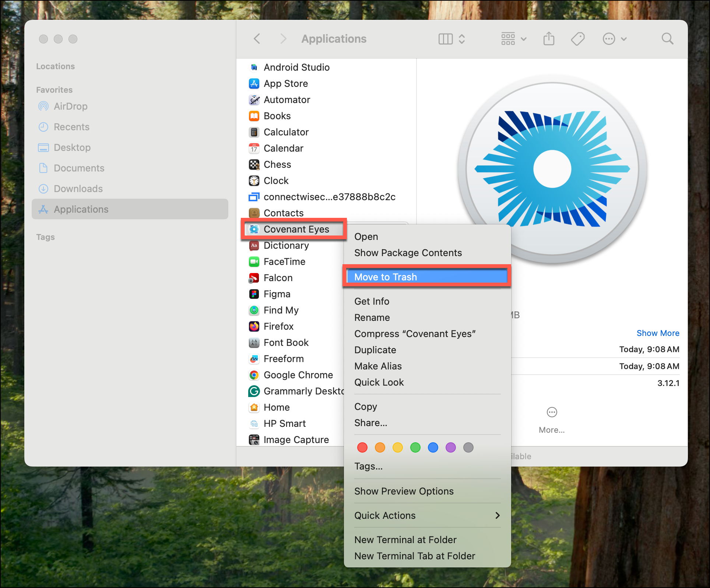Choose Show Package Contents

tap(427, 253)
